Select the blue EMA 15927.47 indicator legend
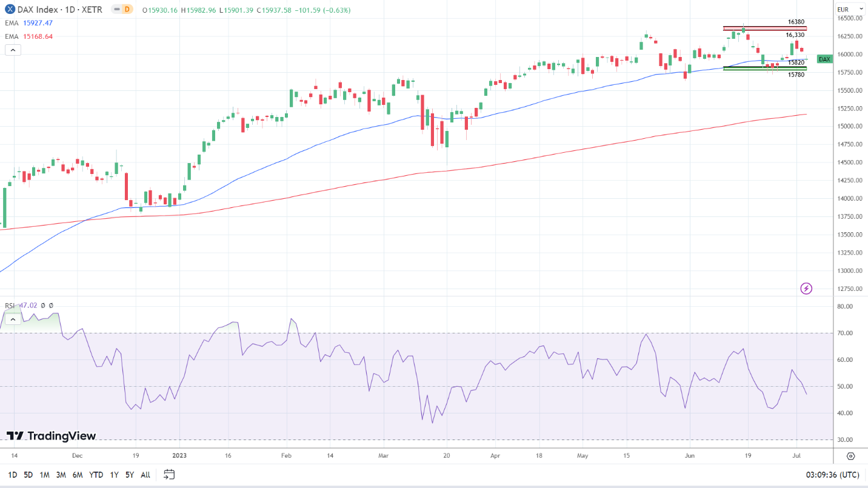868x488 pixels. pos(29,23)
